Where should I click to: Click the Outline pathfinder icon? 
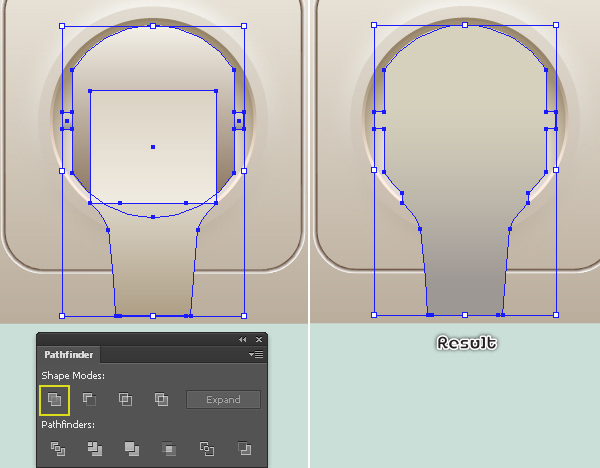click(207, 448)
